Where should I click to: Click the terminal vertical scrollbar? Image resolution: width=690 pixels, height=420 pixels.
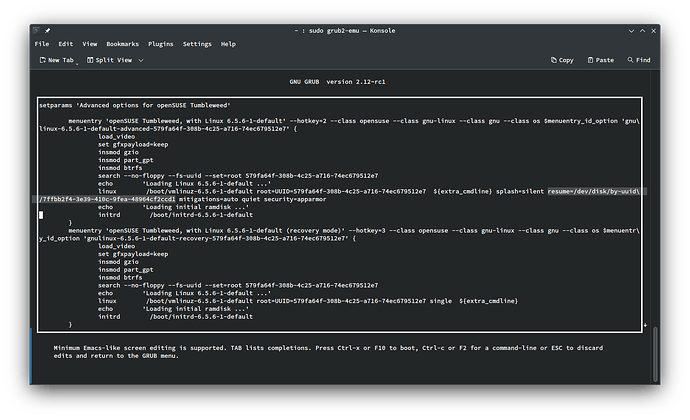coord(655,355)
